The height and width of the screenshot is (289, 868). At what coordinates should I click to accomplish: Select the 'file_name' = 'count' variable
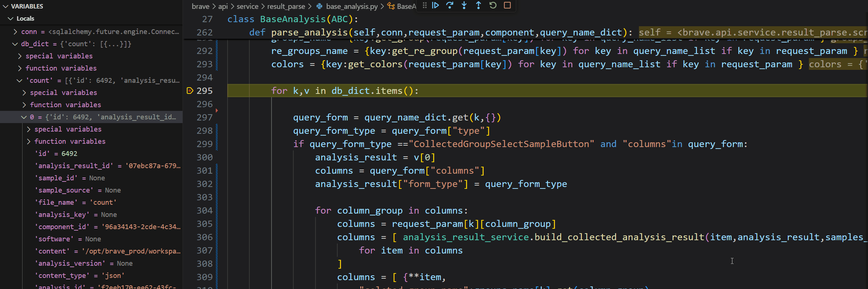(76, 203)
